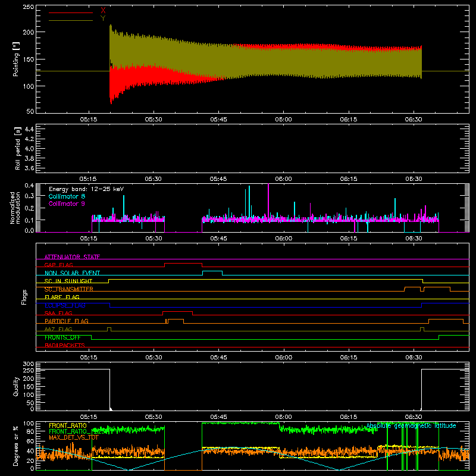
Task: Select the FRONT_RATIO yellow legend label
Action: click(68, 425)
